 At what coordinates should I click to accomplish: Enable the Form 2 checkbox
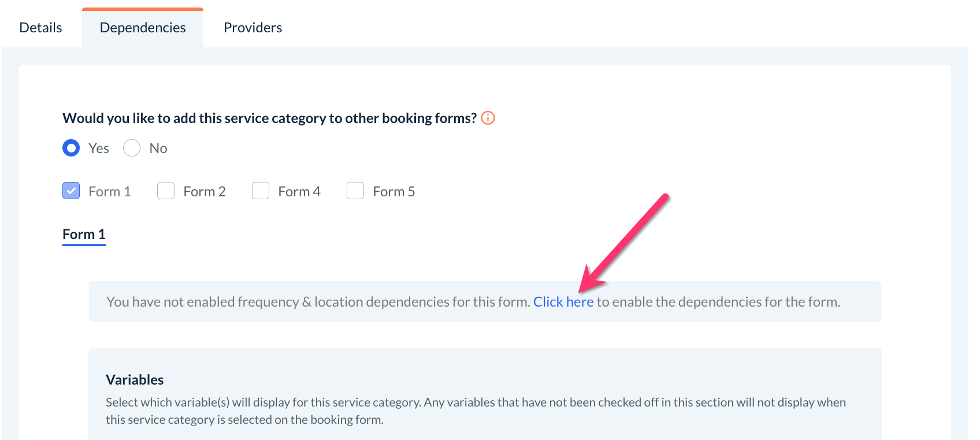coord(166,191)
